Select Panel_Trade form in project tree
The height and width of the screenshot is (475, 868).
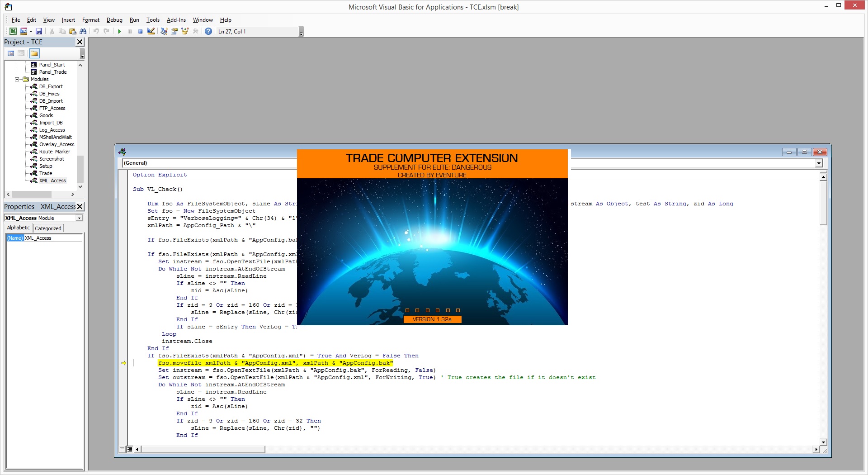pos(53,72)
